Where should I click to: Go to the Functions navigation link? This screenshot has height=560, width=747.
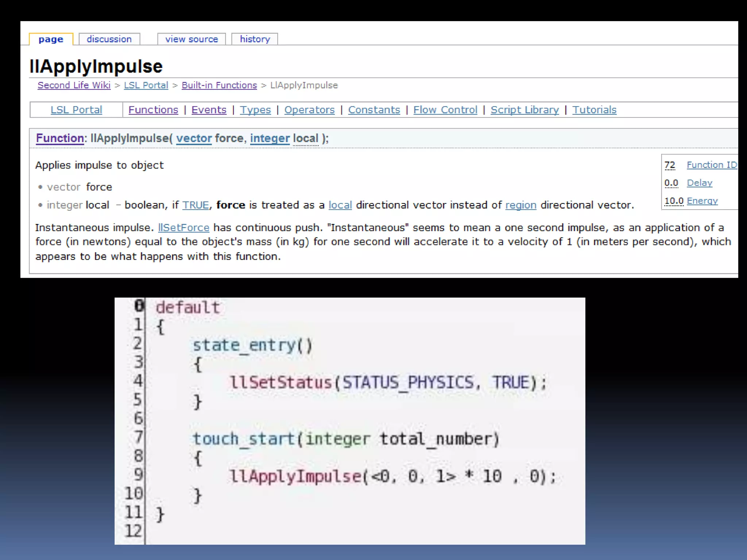coord(153,110)
